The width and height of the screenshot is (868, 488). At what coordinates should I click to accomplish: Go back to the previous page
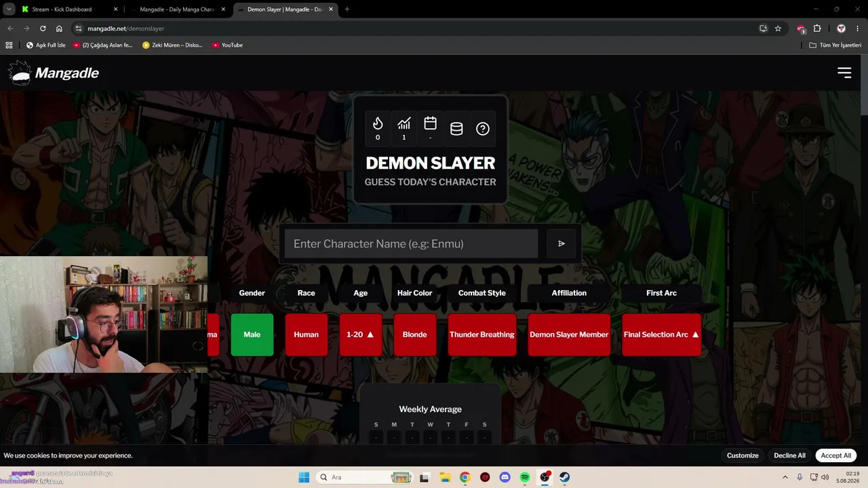pyautogui.click(x=10, y=28)
